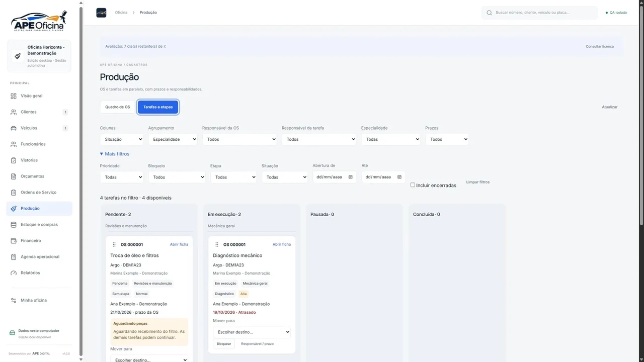Click the Agenda operacional calendar icon

pyautogui.click(x=14, y=257)
